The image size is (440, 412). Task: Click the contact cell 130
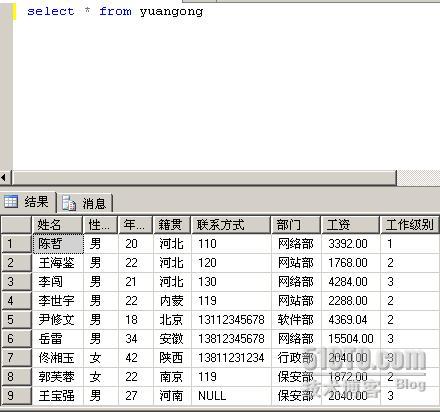pyautogui.click(x=231, y=282)
